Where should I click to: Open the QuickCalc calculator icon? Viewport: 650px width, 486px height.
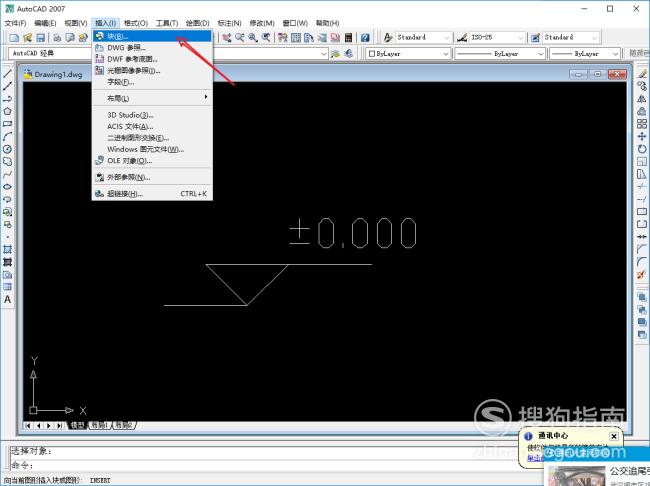click(349, 38)
